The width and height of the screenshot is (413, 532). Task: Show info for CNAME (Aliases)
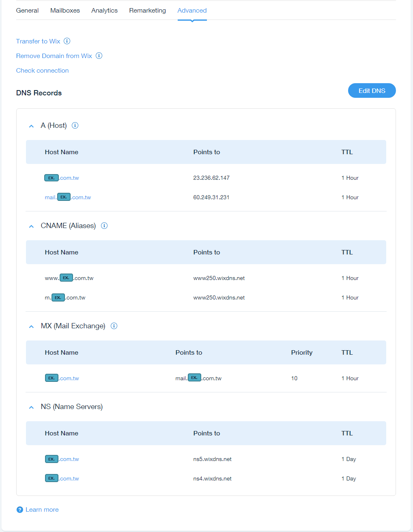pyautogui.click(x=104, y=226)
